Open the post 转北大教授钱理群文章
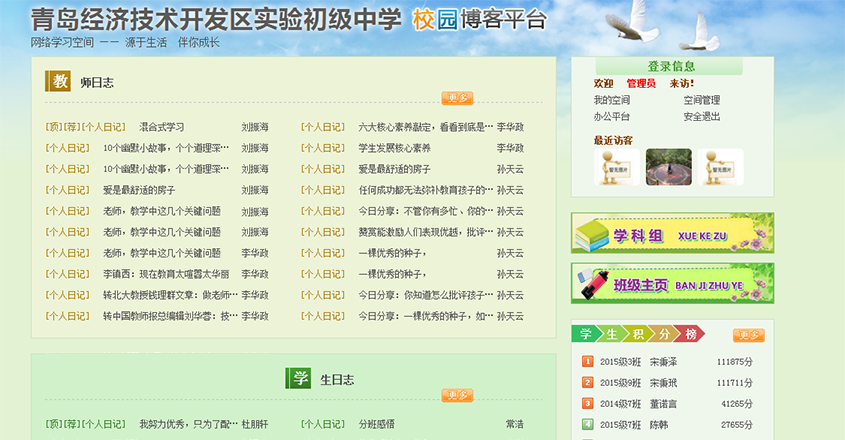The width and height of the screenshot is (845, 440). [170, 295]
